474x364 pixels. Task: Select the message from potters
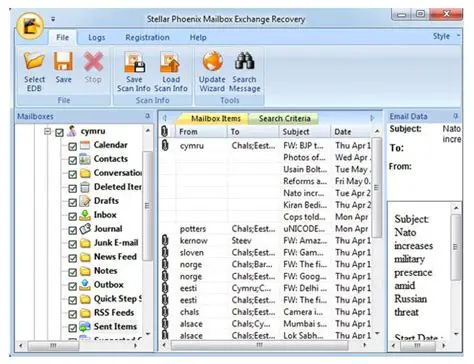pyautogui.click(x=265, y=229)
